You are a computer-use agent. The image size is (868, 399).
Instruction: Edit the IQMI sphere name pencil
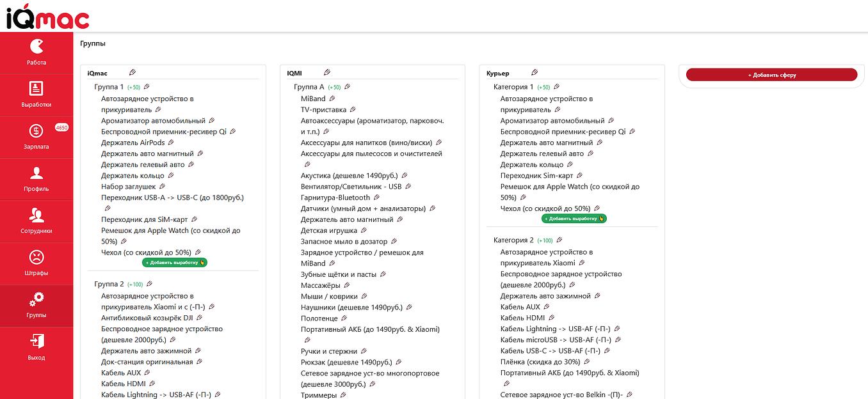tap(327, 73)
